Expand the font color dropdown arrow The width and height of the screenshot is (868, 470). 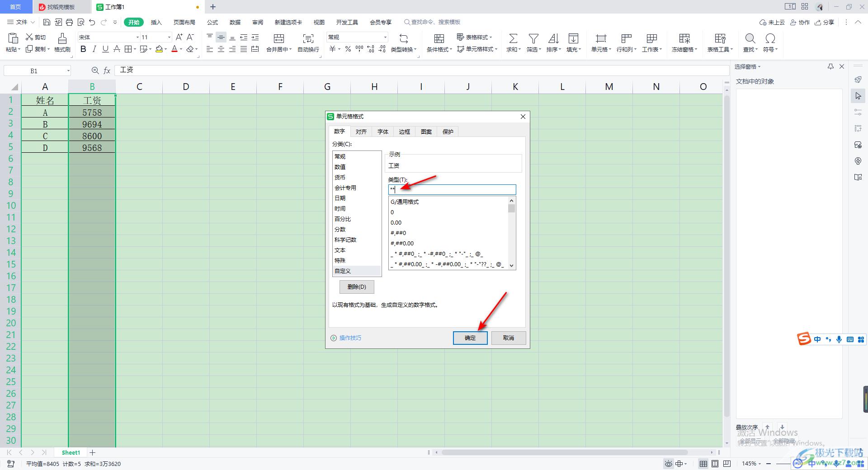181,49
